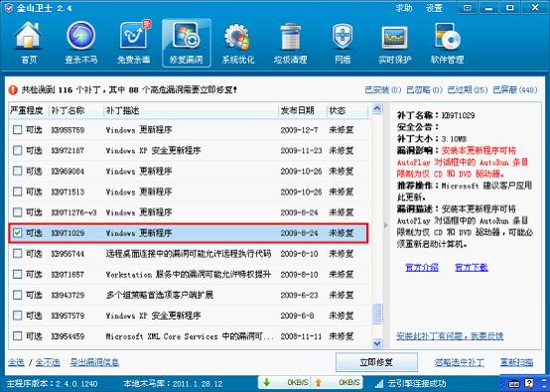Check the KB943729 patch checkbox
The height and width of the screenshot is (392, 550).
[x=17, y=295]
